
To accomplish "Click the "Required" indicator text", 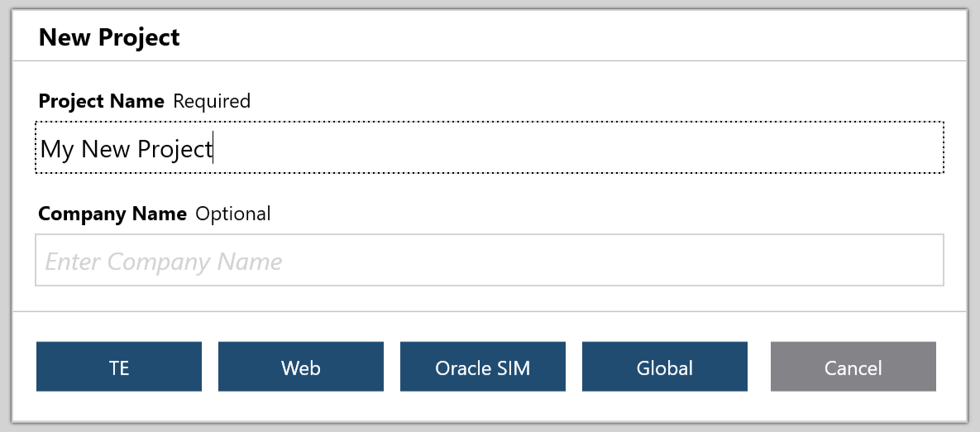I will point(212,101).
